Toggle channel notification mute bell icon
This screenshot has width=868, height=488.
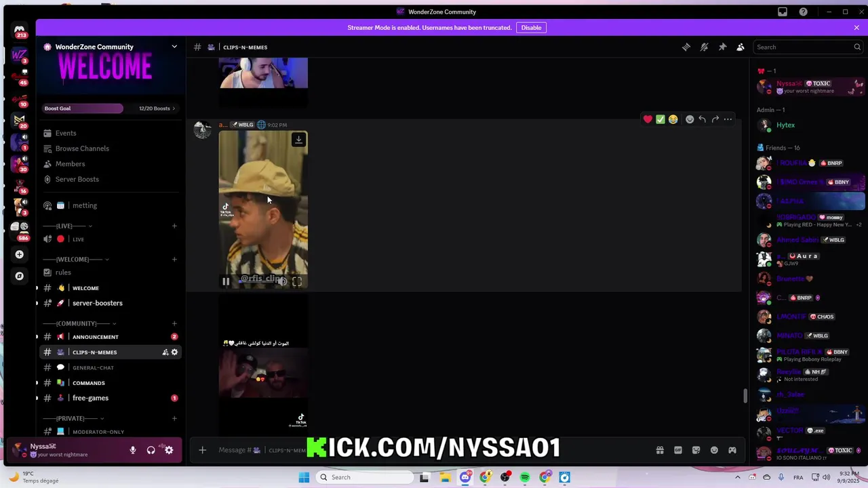coord(704,47)
